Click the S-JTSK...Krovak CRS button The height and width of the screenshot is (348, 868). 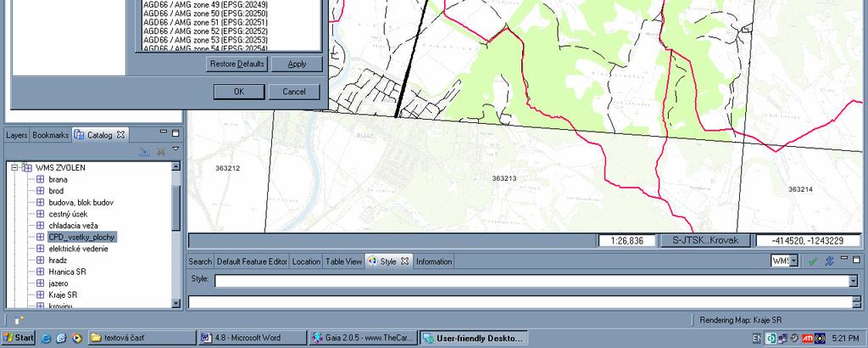point(705,240)
